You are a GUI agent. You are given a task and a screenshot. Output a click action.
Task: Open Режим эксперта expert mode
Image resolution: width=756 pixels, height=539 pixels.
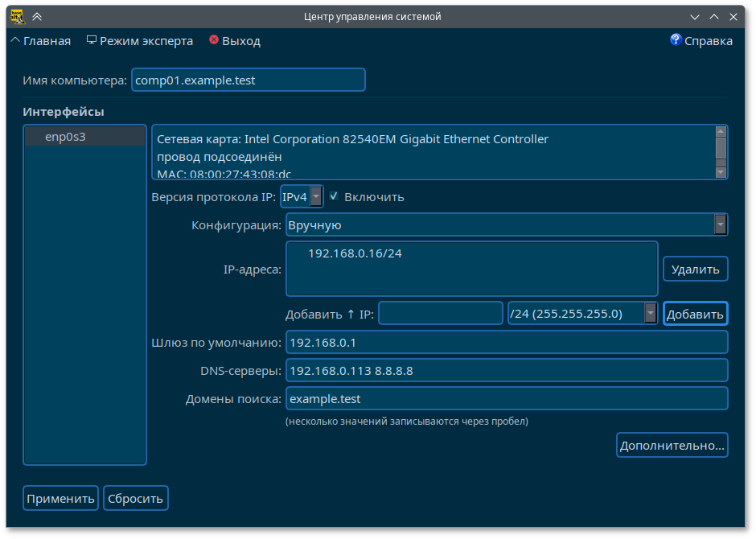coord(139,41)
